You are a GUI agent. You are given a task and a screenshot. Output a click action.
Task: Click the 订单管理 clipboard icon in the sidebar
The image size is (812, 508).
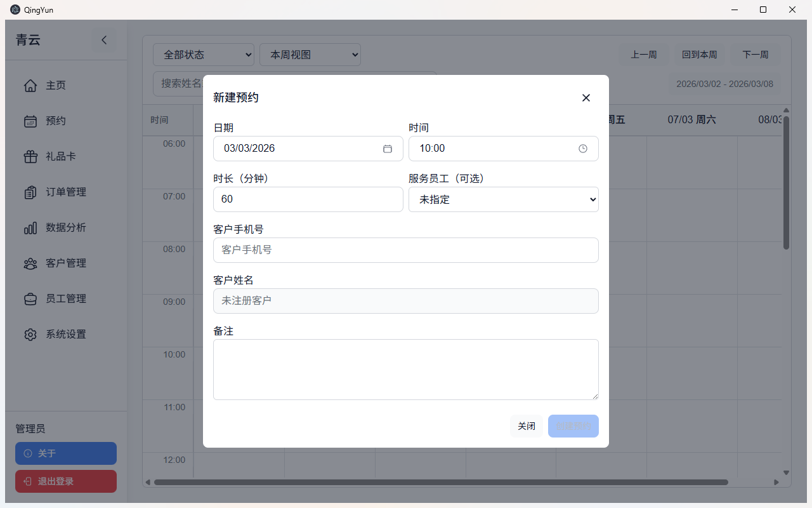point(30,192)
